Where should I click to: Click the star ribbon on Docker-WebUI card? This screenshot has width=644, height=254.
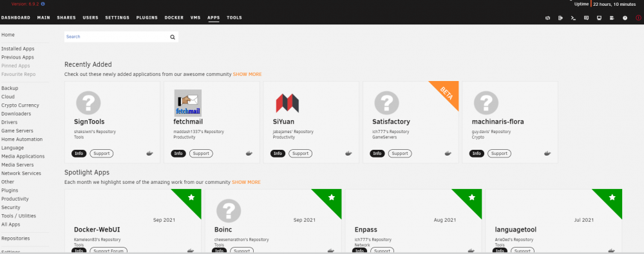[x=191, y=198]
